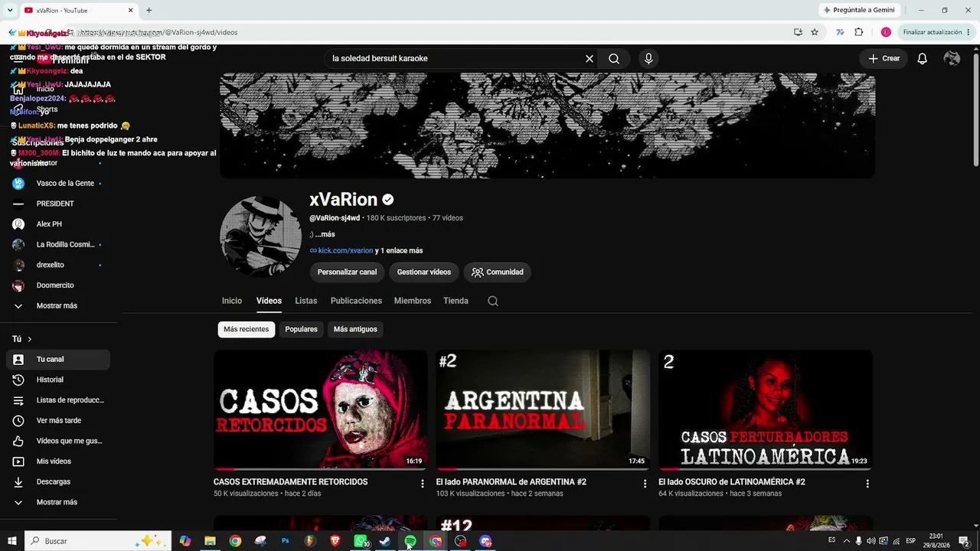Open Vídeos que me gustan in sidebar
Screen dimensions: 980x551
pos(57,441)
